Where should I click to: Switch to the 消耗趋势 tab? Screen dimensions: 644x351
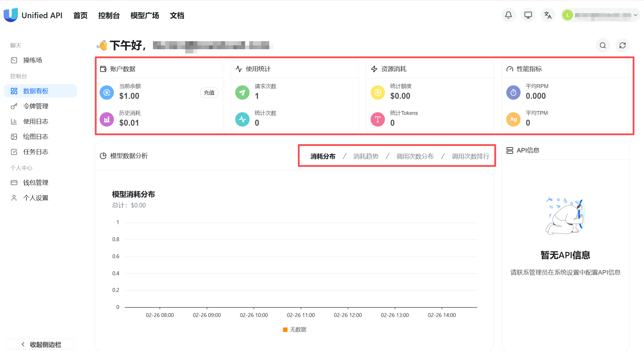click(x=366, y=156)
